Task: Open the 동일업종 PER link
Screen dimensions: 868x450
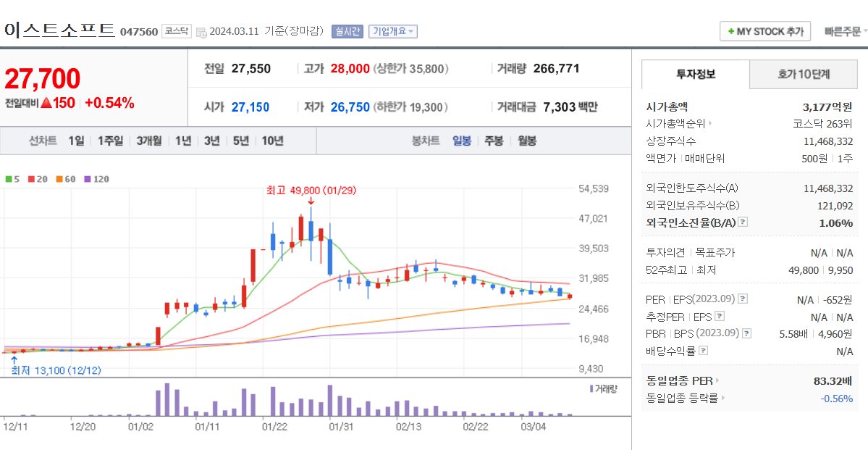Action: coord(683,380)
